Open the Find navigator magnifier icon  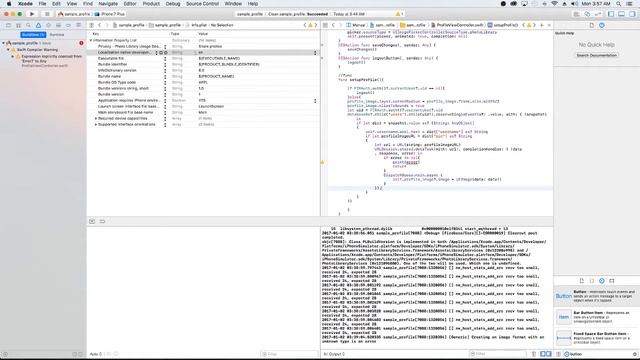pos(28,25)
